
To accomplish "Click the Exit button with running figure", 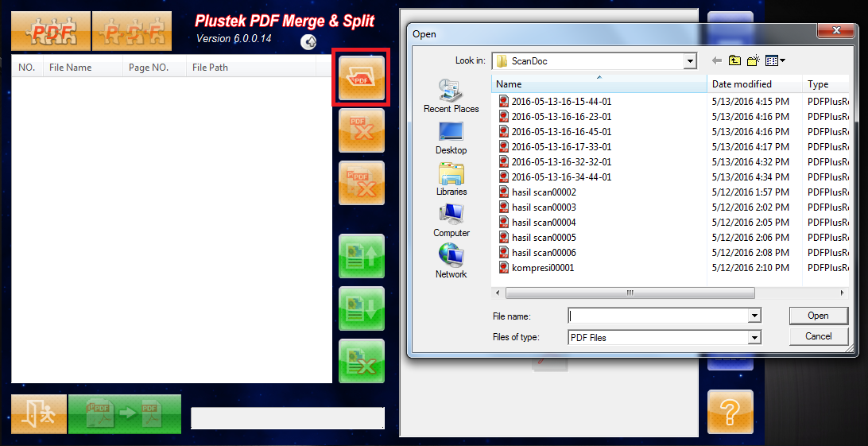I will pyautogui.click(x=39, y=414).
